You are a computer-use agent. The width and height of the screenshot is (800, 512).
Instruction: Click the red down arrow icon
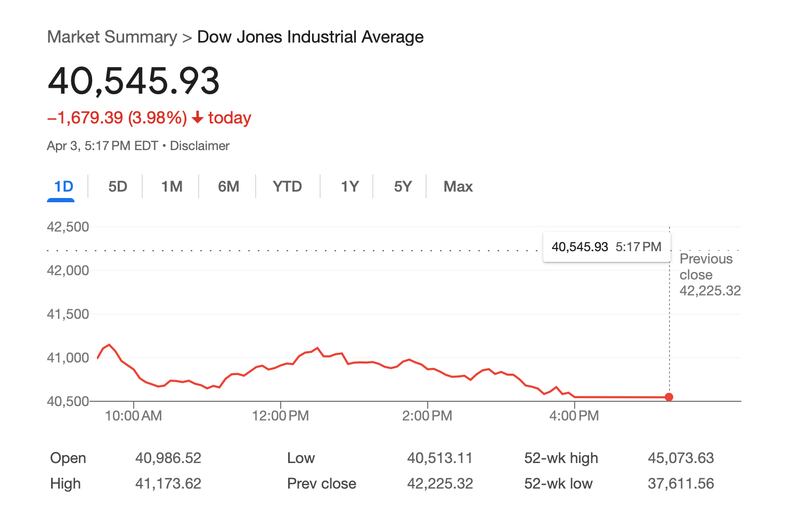(198, 118)
